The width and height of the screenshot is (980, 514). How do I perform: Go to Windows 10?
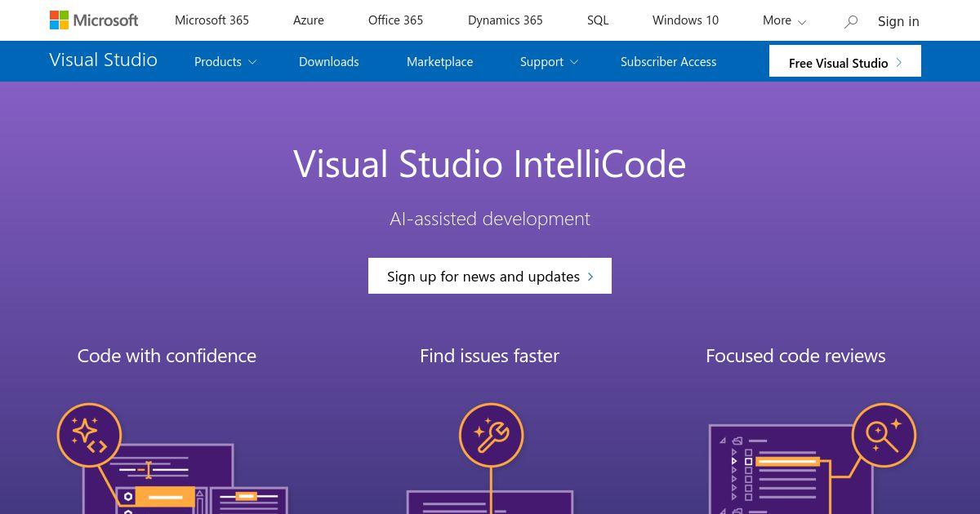pos(685,20)
